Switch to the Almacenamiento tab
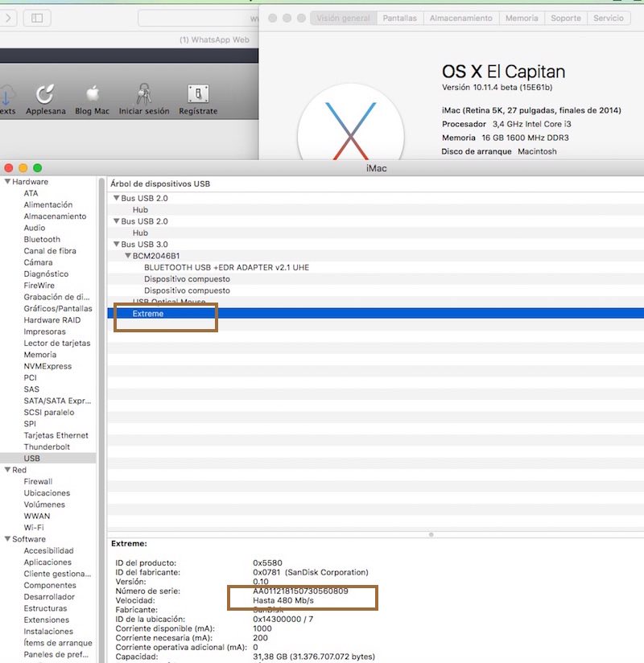 (461, 19)
